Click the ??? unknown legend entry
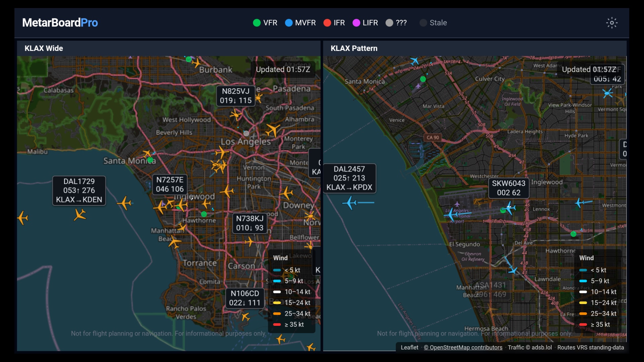 tap(396, 23)
